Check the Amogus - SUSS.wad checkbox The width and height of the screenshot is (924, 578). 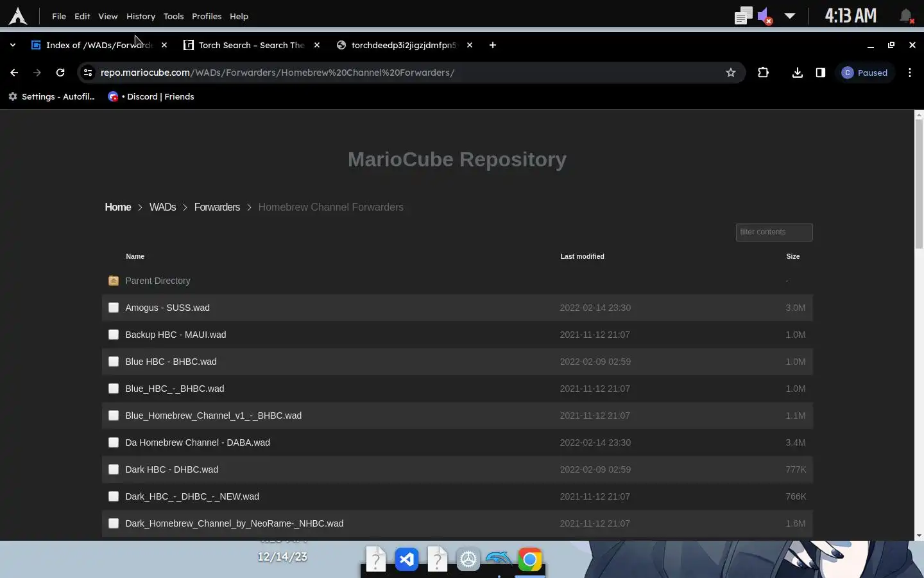tap(114, 308)
